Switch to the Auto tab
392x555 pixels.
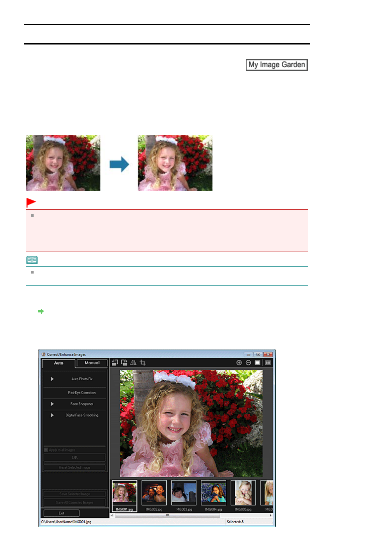tap(59, 363)
